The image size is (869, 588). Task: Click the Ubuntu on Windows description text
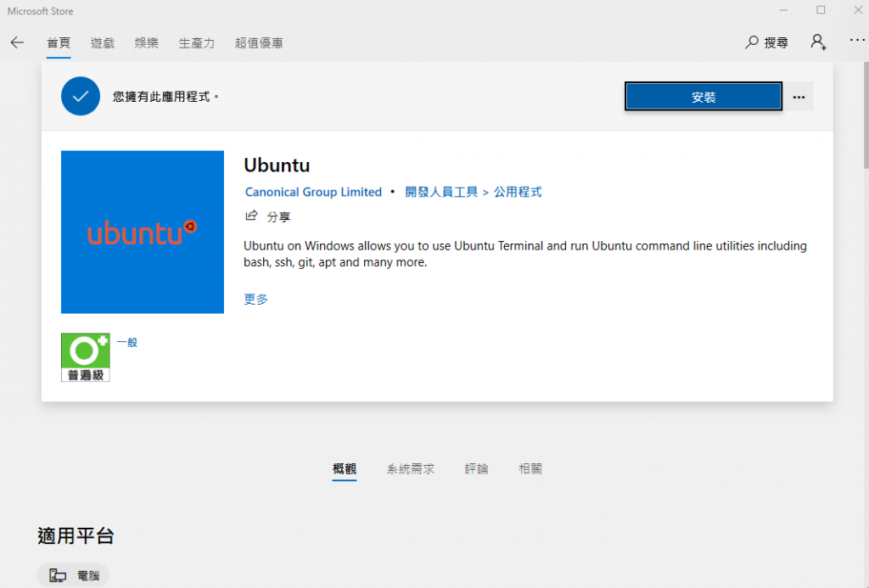pyautogui.click(x=524, y=254)
